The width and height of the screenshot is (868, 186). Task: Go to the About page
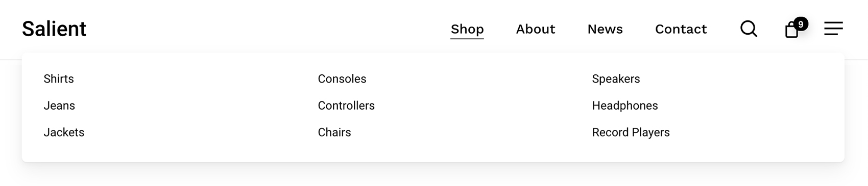click(x=536, y=29)
